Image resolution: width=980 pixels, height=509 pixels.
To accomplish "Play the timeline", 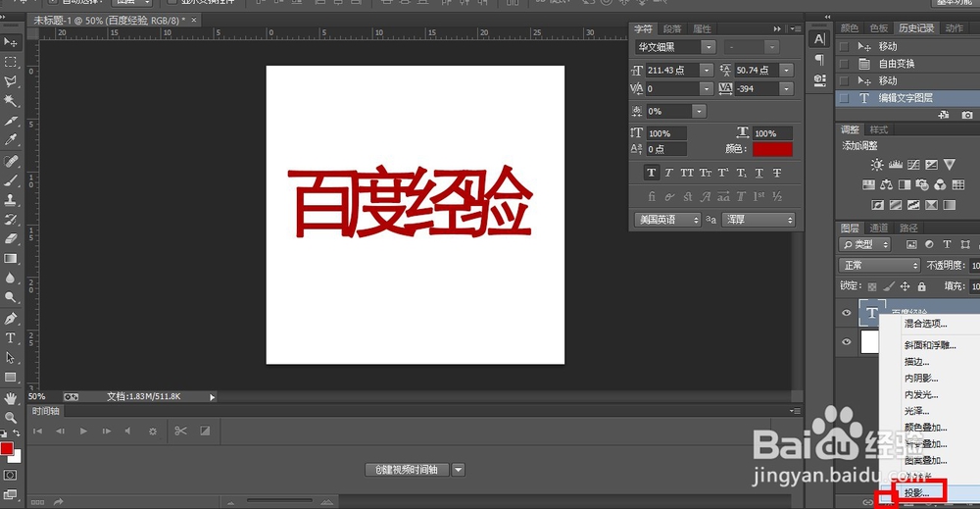I will coord(83,431).
